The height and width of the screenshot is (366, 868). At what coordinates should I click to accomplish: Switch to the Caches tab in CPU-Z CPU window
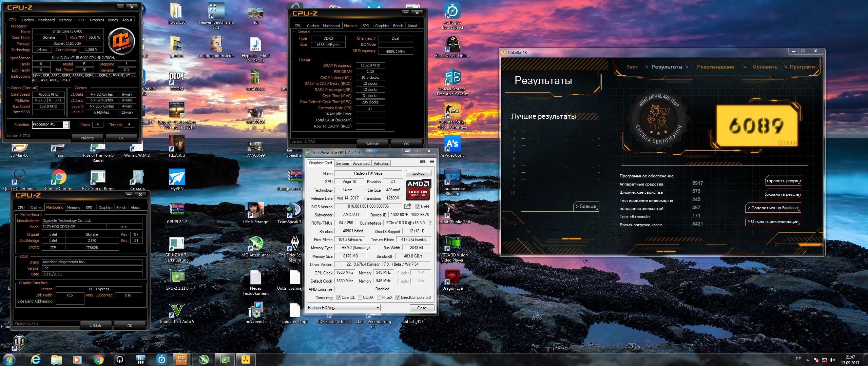27,20
